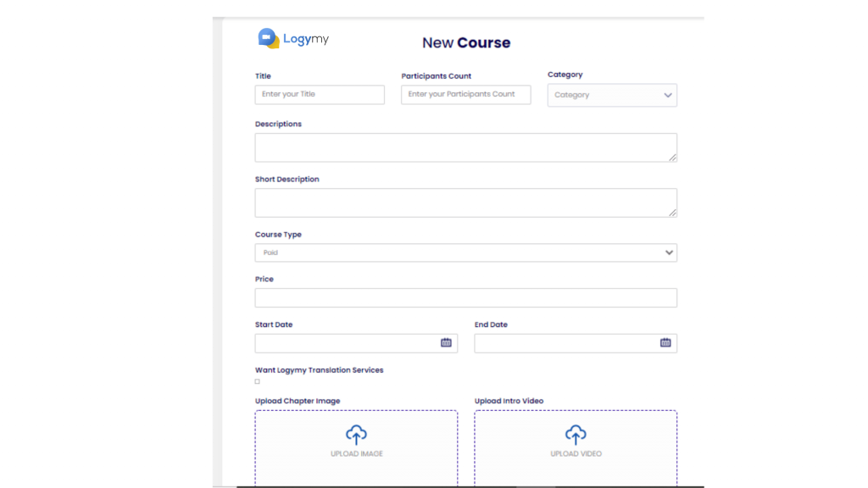Click the Logymy brand name text
868x488 pixels.
(306, 39)
